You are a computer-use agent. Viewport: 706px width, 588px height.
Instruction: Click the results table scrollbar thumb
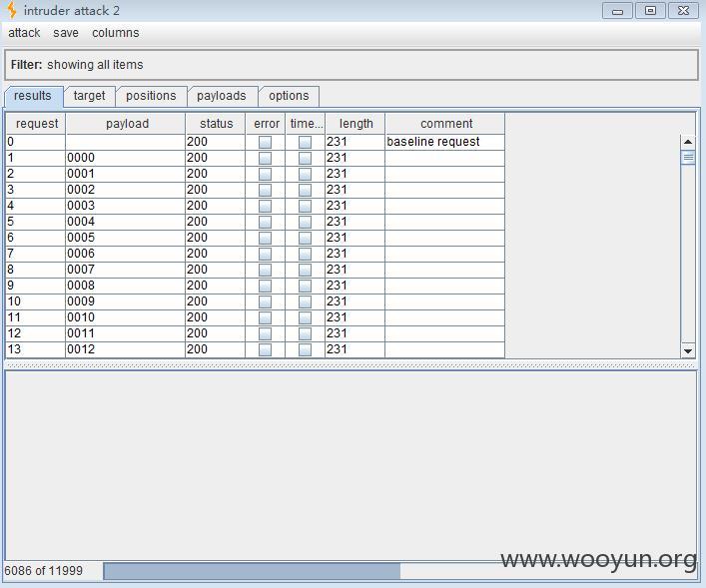pos(688,158)
